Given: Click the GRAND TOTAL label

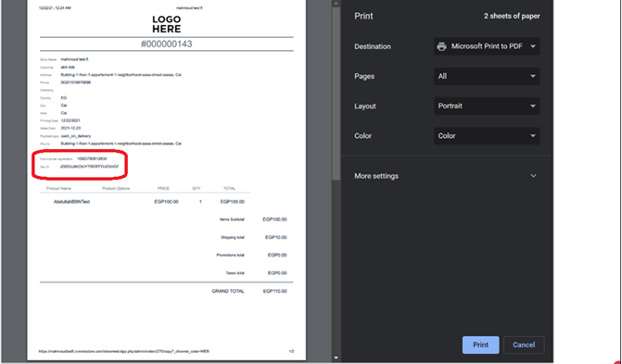Looking at the screenshot, I should [228, 291].
